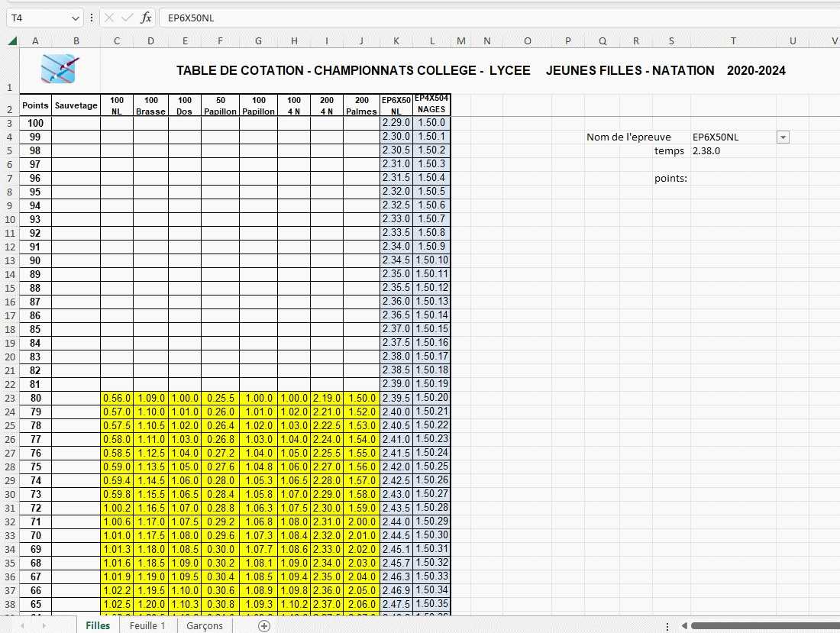This screenshot has width=840, height=633.
Task: Select the 80 points cell
Action: 35,398
